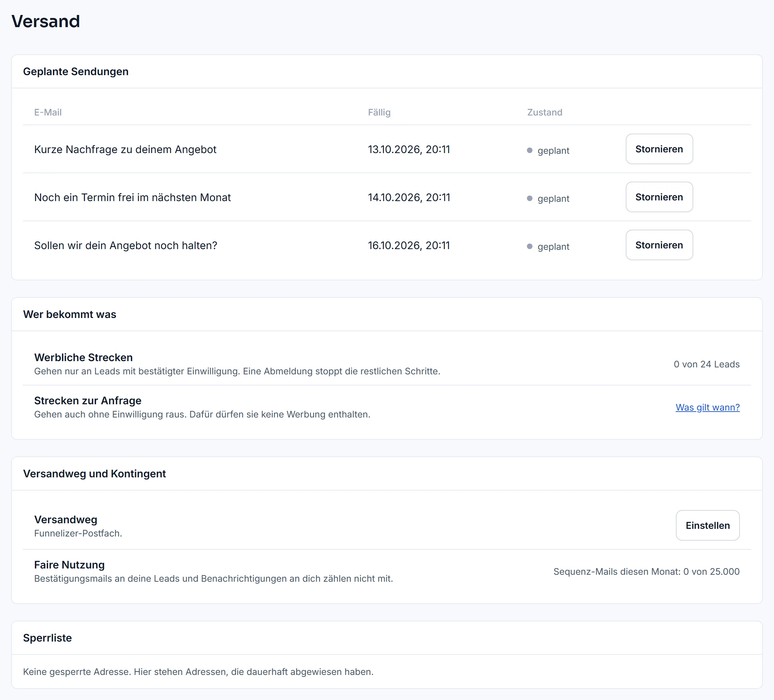This screenshot has height=700, width=774.
Task: Click the geplant status in the 13.10.2026 row
Action: pyautogui.click(x=548, y=150)
